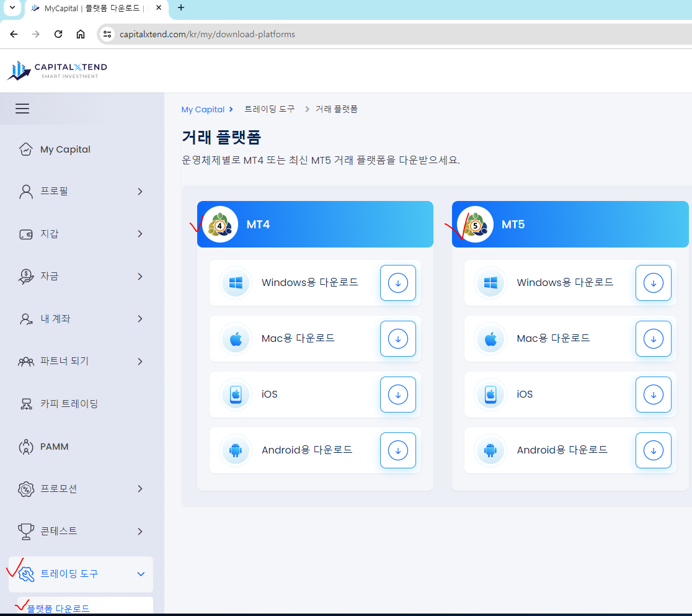The height and width of the screenshot is (616, 692).
Task: Close the MyCapital browser tab
Action: (159, 8)
